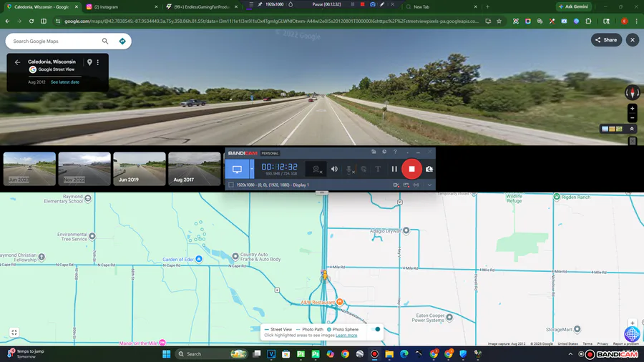
Task: Select the Jun 2023 Street View thumbnail
Action: [x=29, y=169]
